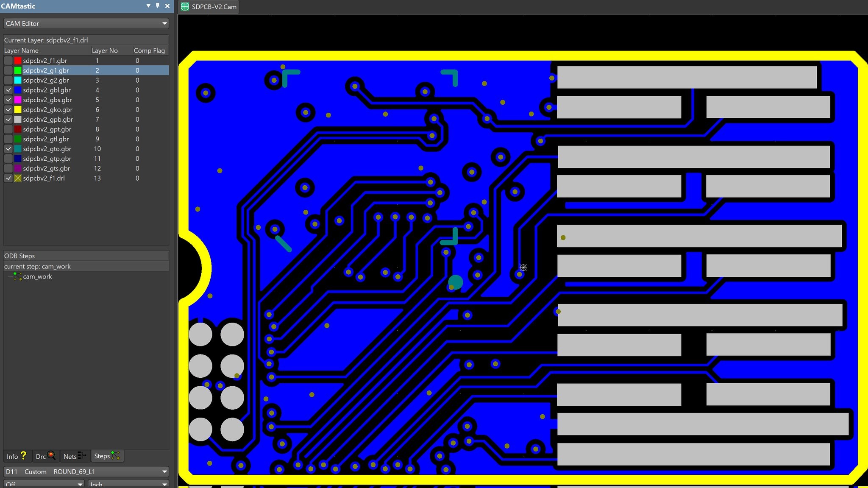Uncheck the sdpcbv2_gbl.gbr layer checkbox
This screenshot has height=488, width=868.
pos(8,90)
